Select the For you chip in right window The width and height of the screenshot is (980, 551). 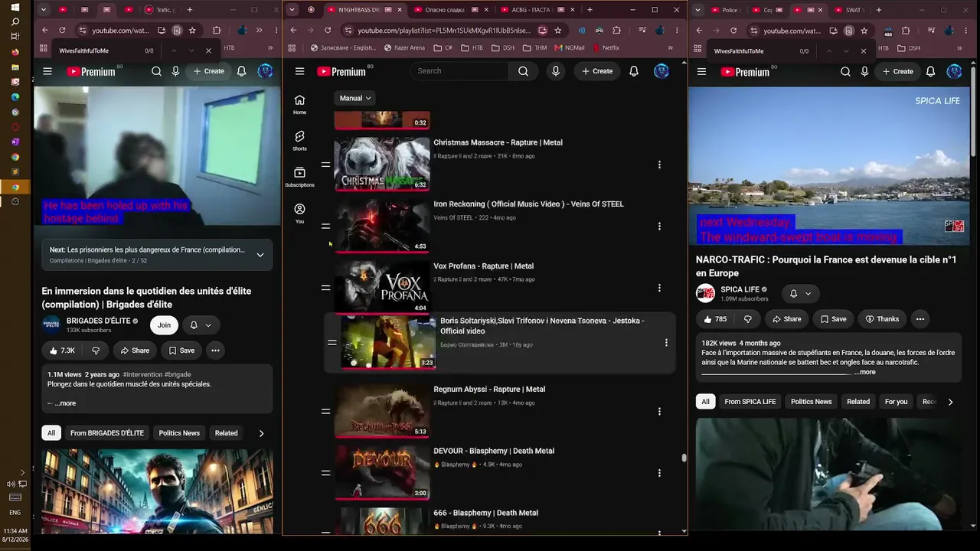pos(896,402)
